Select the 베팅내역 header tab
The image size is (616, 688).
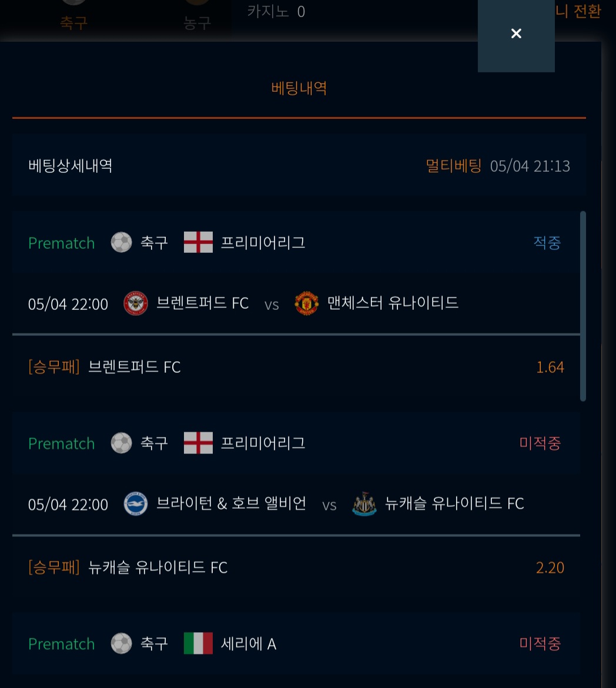pyautogui.click(x=299, y=88)
